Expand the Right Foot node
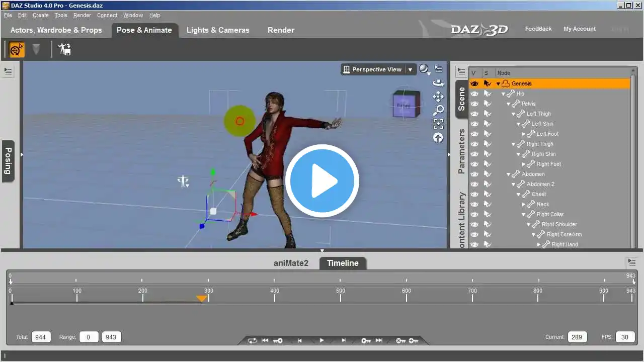Image resolution: width=644 pixels, height=362 pixels. coord(524,164)
